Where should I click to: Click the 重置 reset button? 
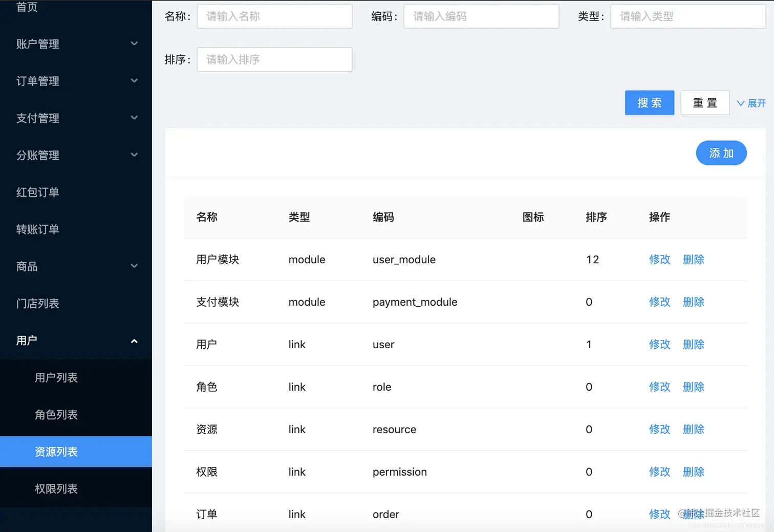coord(705,102)
